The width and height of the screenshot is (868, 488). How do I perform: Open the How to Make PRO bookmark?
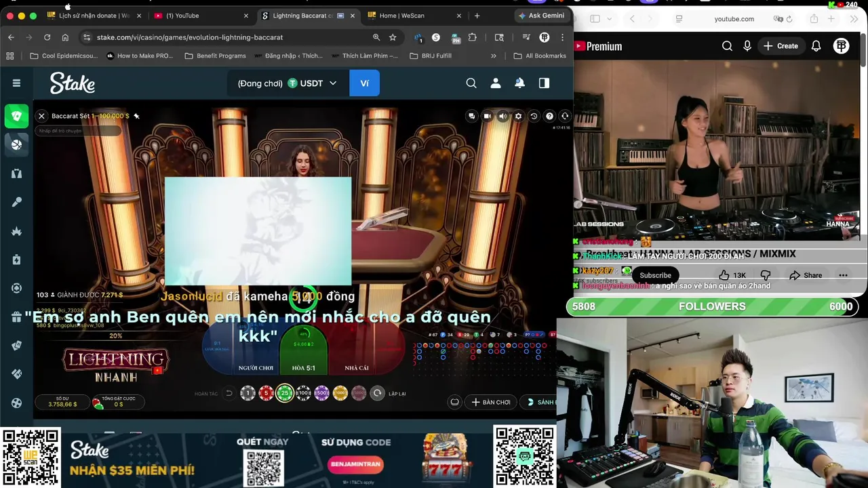(x=140, y=56)
